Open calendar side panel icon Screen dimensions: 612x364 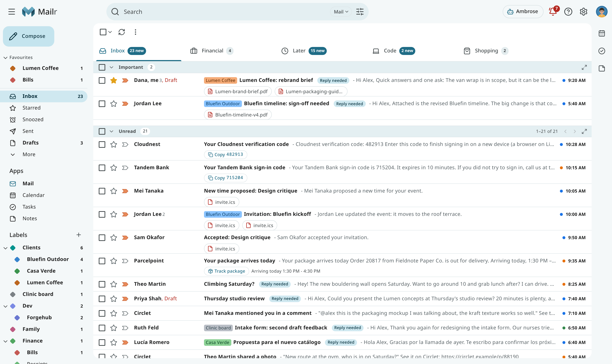pyautogui.click(x=602, y=33)
